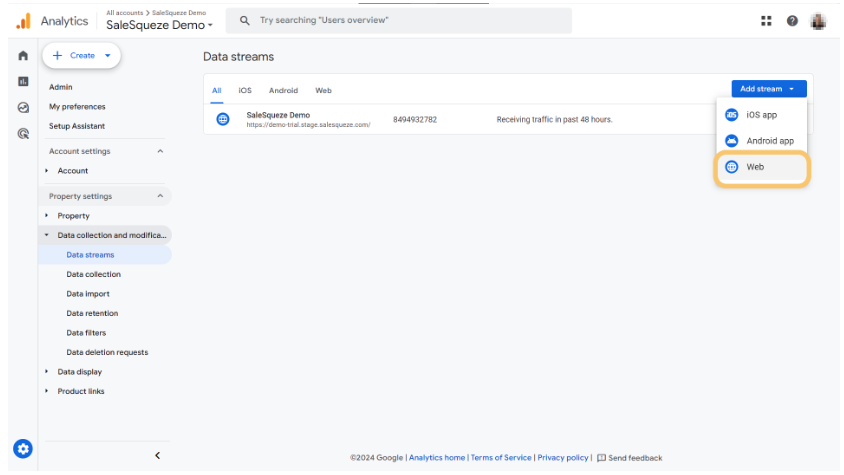This screenshot has width=844, height=475.
Task: Expand the Property tree item
Action: [x=47, y=215]
